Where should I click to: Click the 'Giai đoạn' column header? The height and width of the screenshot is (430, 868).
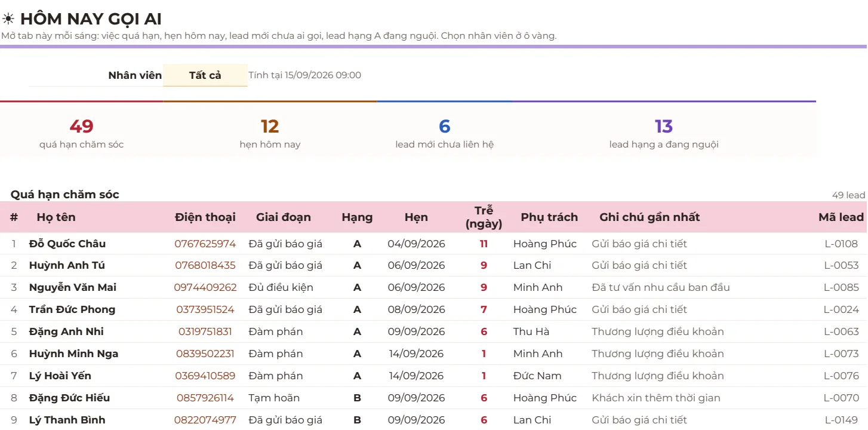pyautogui.click(x=284, y=217)
